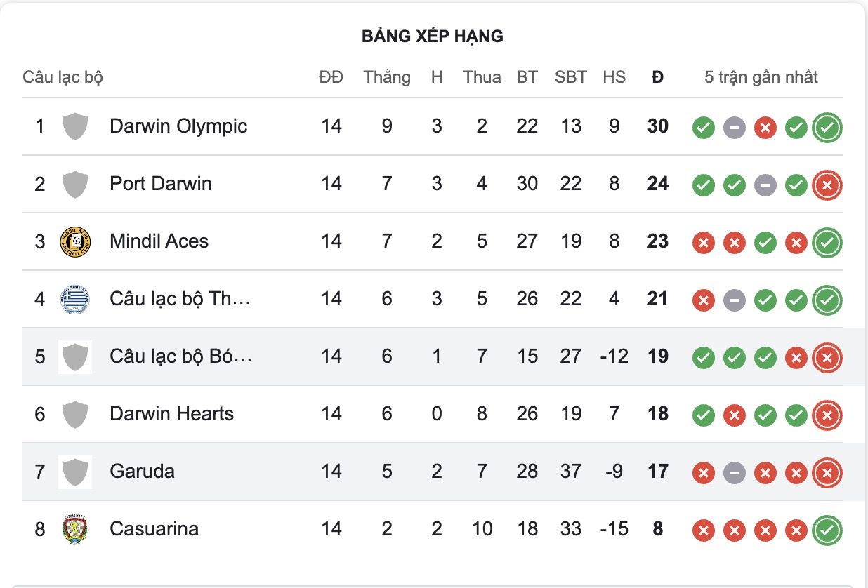Open Darwin Olympic team link
The height and width of the screenshot is (588, 868).
pyautogui.click(x=178, y=126)
